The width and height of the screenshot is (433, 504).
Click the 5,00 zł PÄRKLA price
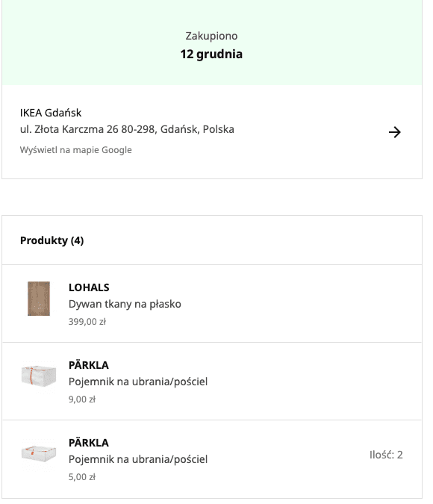pos(82,477)
